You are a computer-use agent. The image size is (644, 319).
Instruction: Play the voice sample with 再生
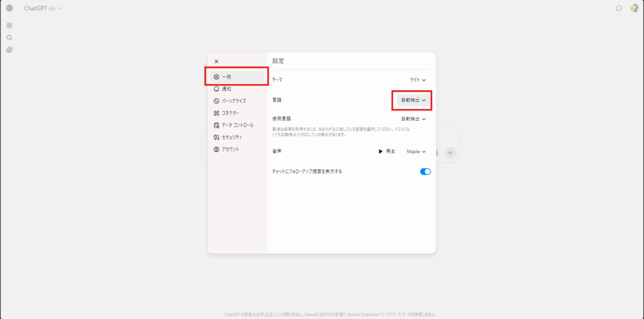pyautogui.click(x=387, y=151)
